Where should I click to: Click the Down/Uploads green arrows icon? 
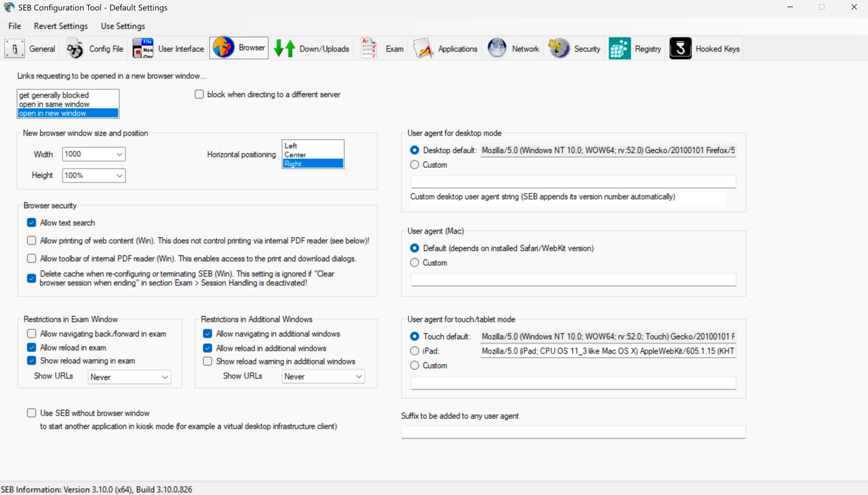(x=284, y=49)
